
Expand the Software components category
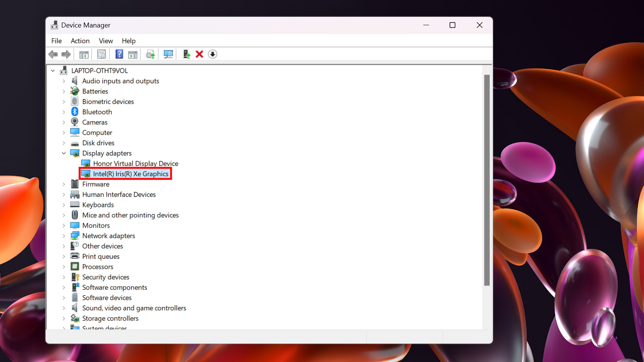(x=64, y=287)
